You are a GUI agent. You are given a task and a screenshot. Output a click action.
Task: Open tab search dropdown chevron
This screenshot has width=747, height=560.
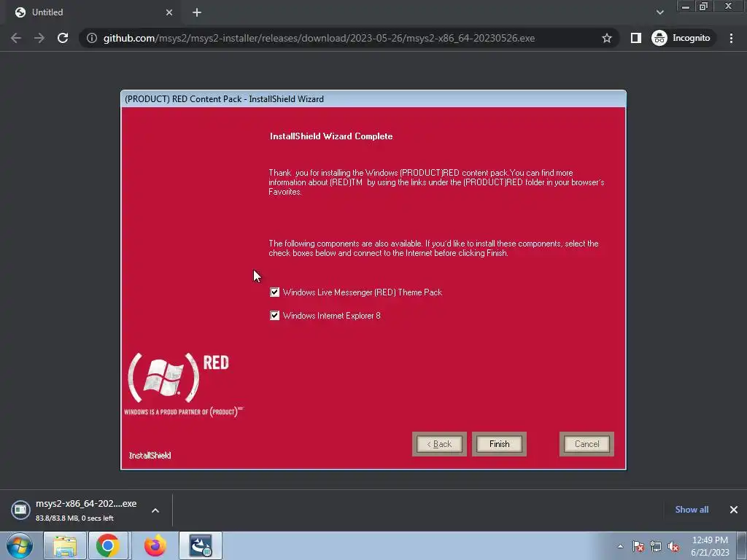click(659, 12)
